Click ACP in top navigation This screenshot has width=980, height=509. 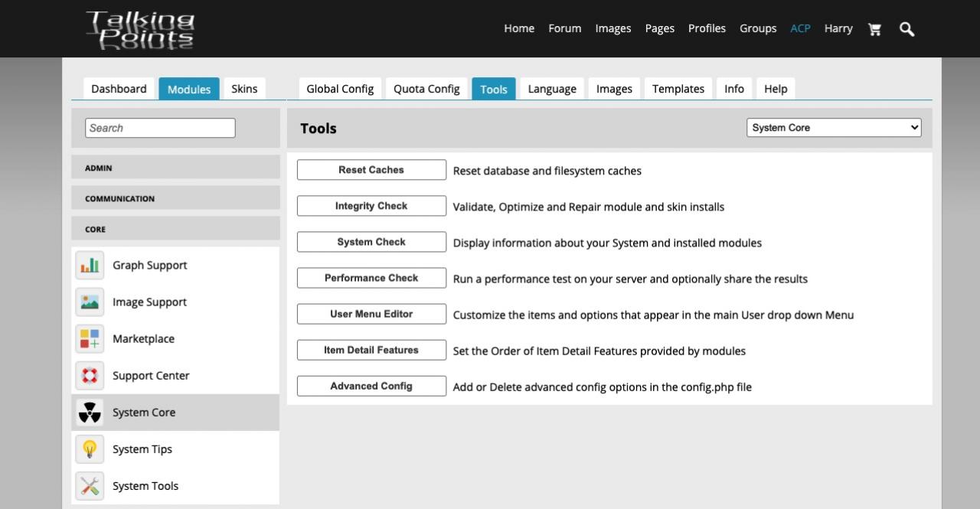click(x=800, y=28)
